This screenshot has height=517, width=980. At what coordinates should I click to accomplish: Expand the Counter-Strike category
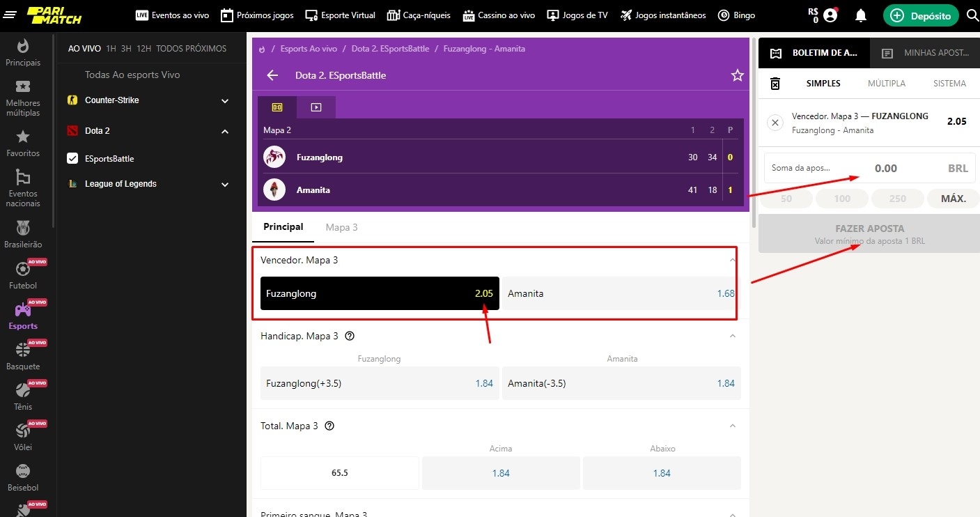pos(225,101)
